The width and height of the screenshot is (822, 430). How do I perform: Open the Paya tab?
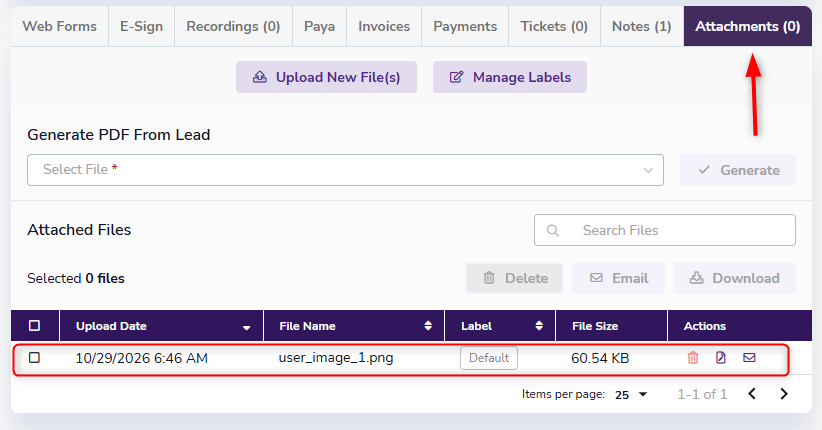pos(319,26)
